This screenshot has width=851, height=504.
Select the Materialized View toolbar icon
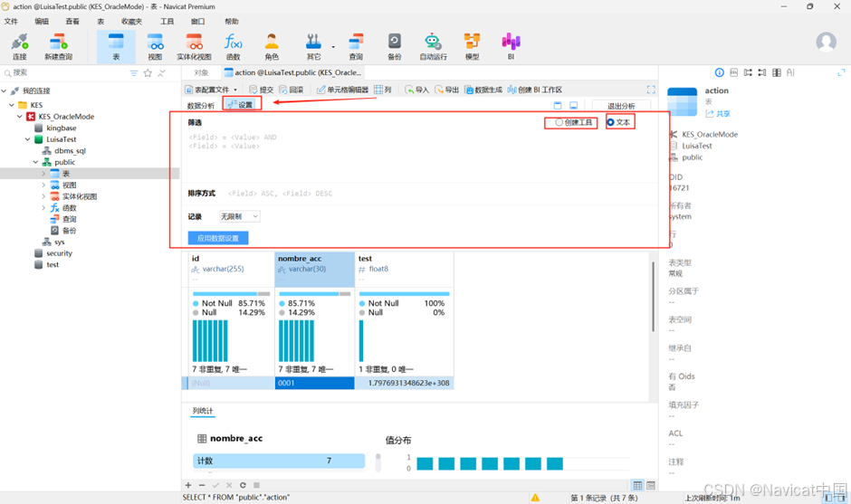194,47
